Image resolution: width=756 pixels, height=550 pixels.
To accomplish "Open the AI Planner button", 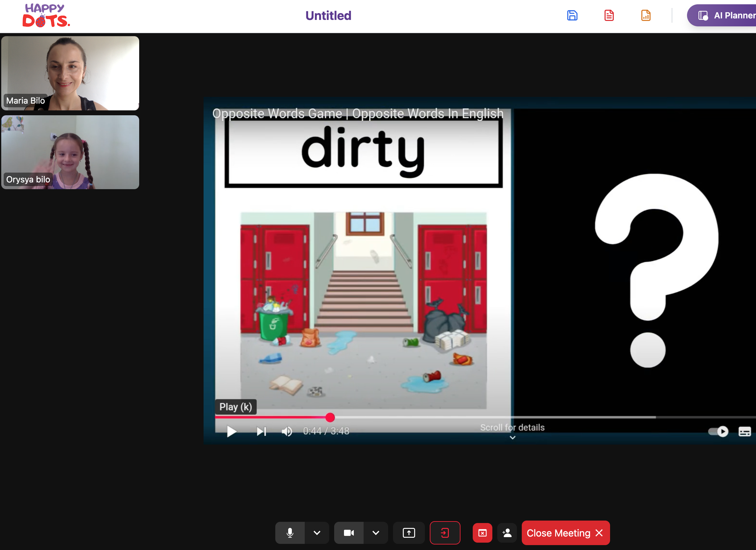I will [x=727, y=16].
